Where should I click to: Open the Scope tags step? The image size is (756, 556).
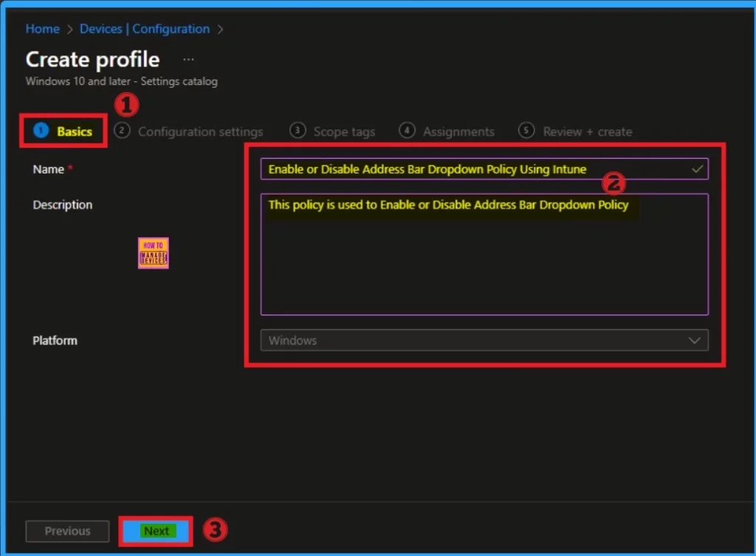332,131
